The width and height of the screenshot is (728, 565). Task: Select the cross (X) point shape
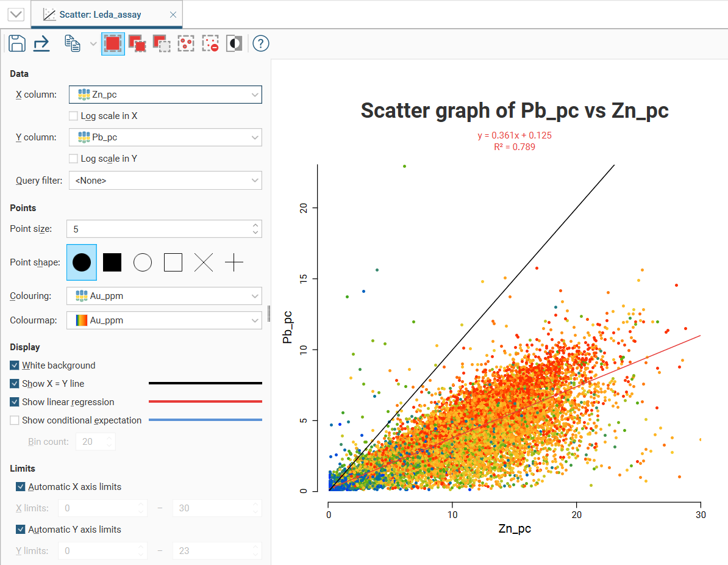pos(204,262)
